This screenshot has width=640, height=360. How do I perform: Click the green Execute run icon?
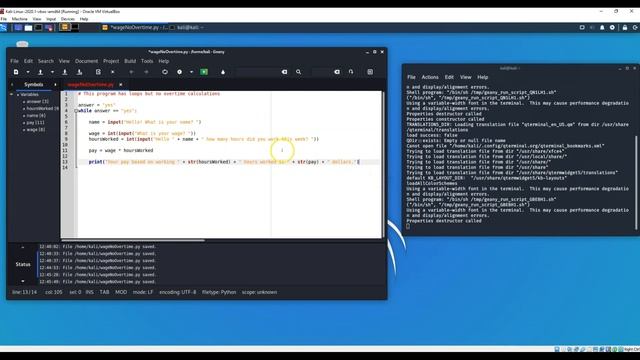click(x=204, y=72)
